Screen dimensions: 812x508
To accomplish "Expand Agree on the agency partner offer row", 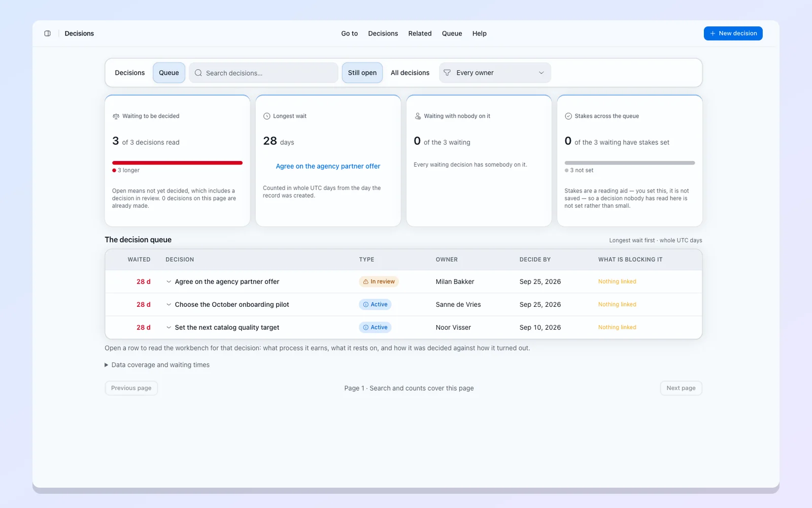I will point(168,281).
